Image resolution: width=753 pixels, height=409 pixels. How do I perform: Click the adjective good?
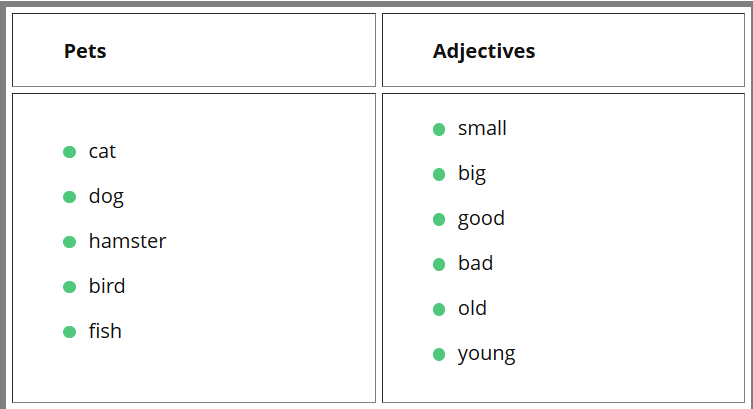pos(481,219)
